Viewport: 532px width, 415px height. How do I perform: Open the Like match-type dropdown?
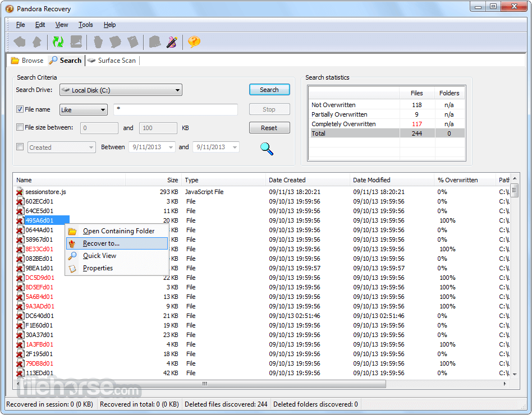point(84,109)
